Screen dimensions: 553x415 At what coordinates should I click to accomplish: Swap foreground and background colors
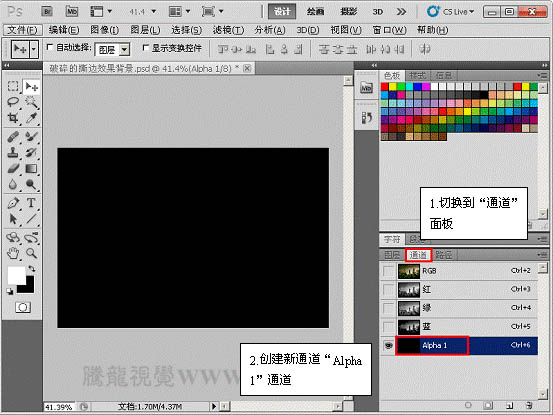tap(32, 268)
